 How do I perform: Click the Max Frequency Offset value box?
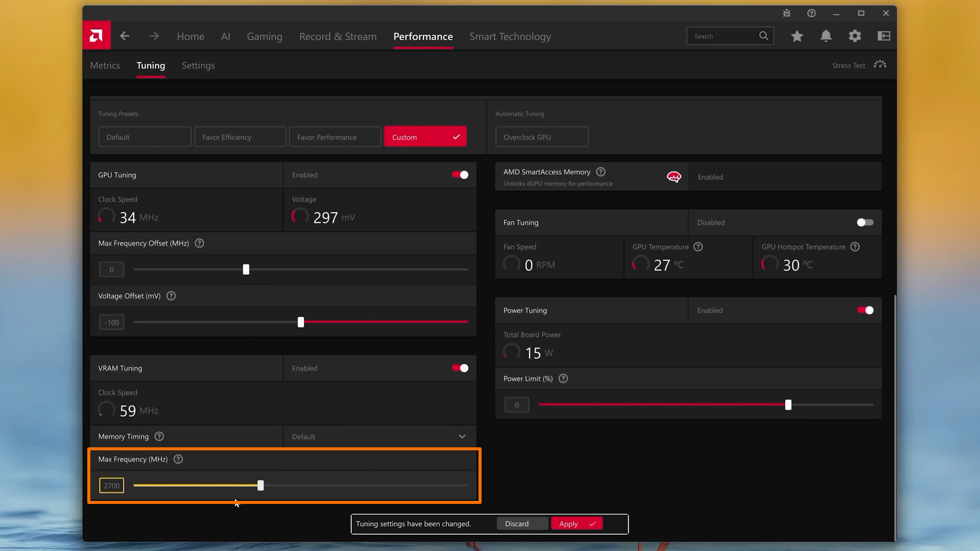tap(111, 269)
